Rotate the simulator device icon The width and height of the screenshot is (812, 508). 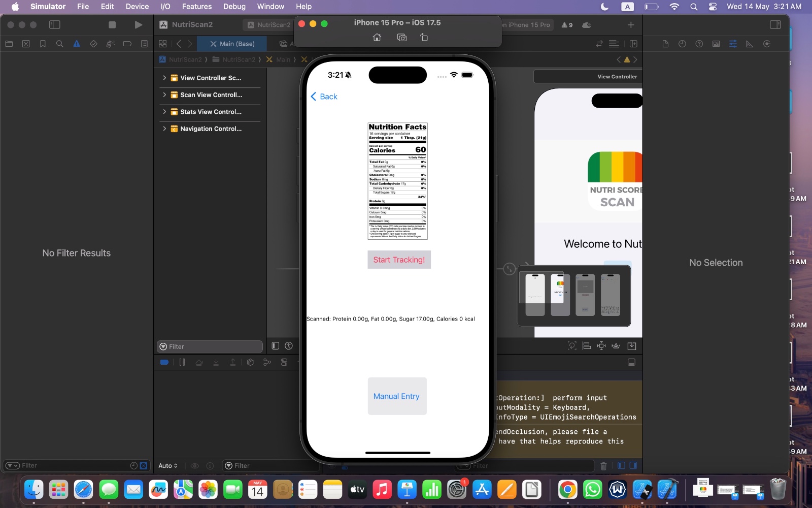click(424, 38)
